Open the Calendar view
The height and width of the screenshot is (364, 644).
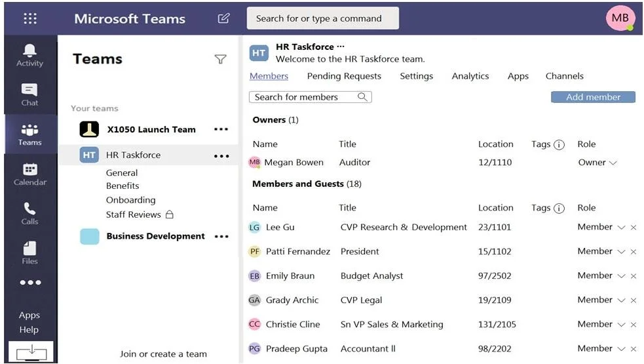(x=29, y=174)
